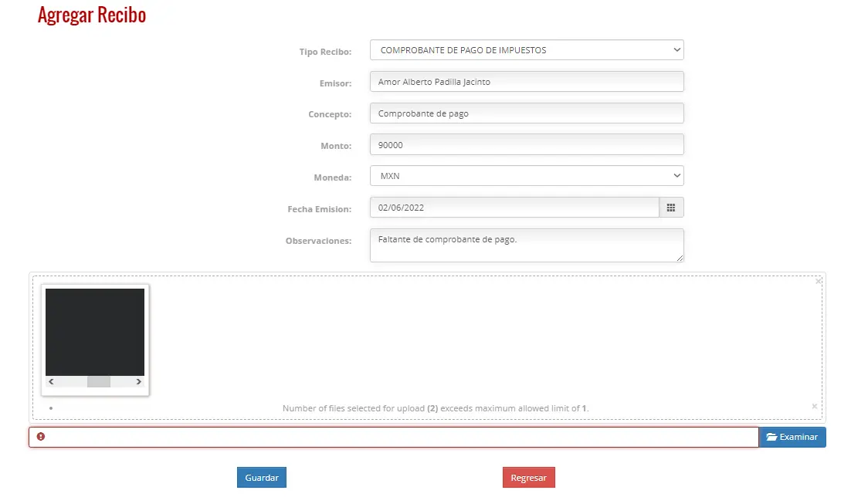
Task: Click the red error icon in file field
Action: point(40,437)
